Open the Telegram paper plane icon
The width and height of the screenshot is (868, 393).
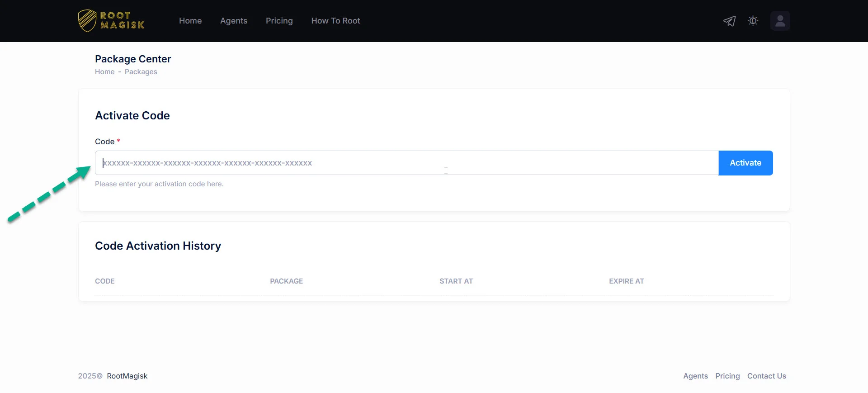729,21
